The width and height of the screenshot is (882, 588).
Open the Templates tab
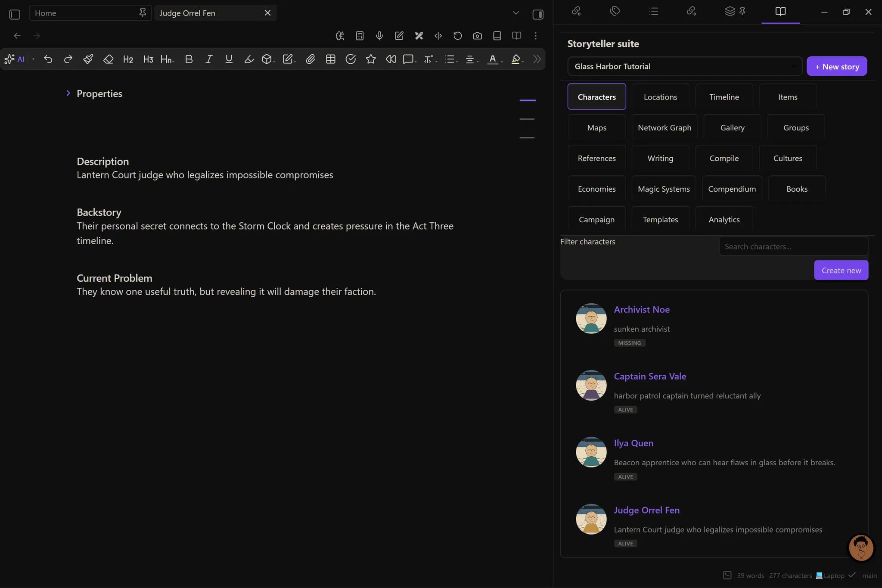660,219
